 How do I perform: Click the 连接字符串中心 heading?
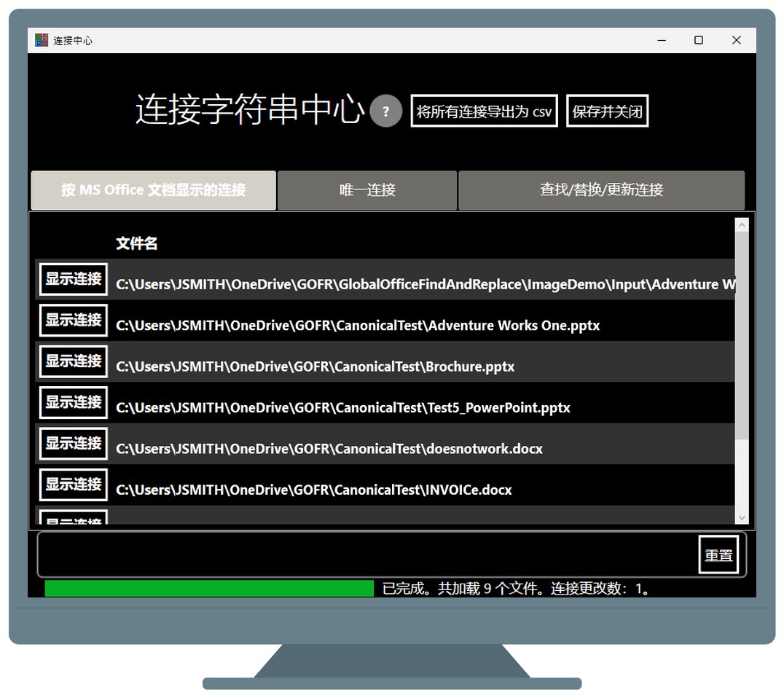[x=250, y=109]
